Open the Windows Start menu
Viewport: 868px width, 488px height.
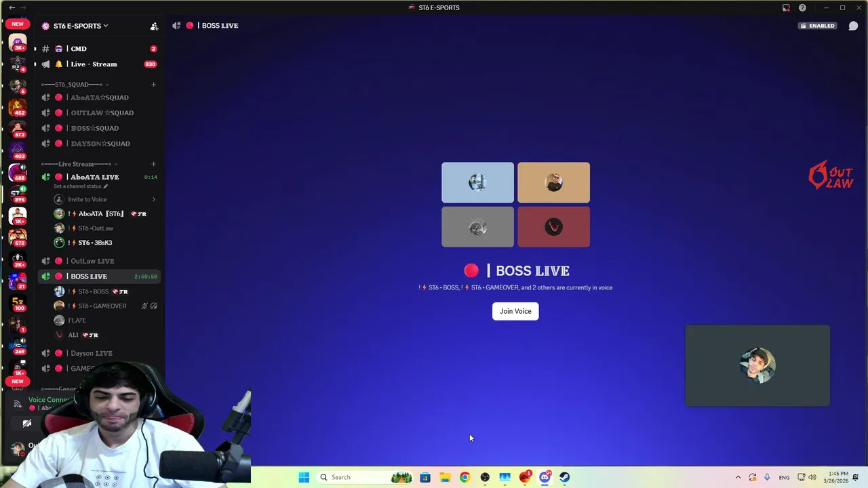(304, 477)
